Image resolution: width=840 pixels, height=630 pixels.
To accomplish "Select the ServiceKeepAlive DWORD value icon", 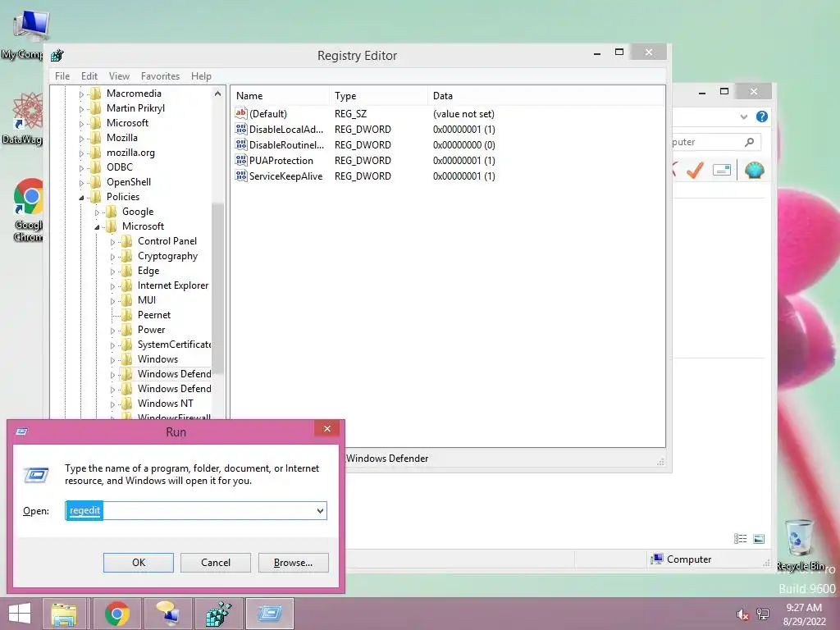I will (x=241, y=176).
